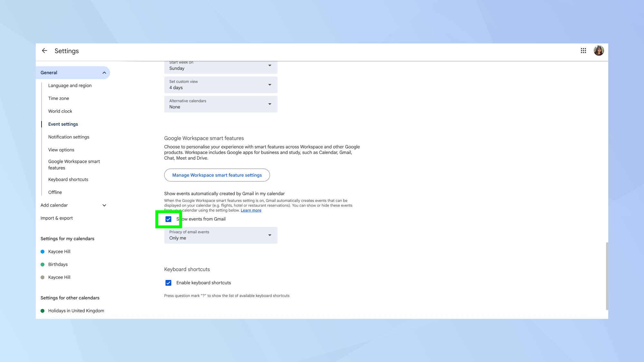Click the green dot beside Holidays in United Kingdom
Screen dimensions: 644x362
[x=43, y=311]
